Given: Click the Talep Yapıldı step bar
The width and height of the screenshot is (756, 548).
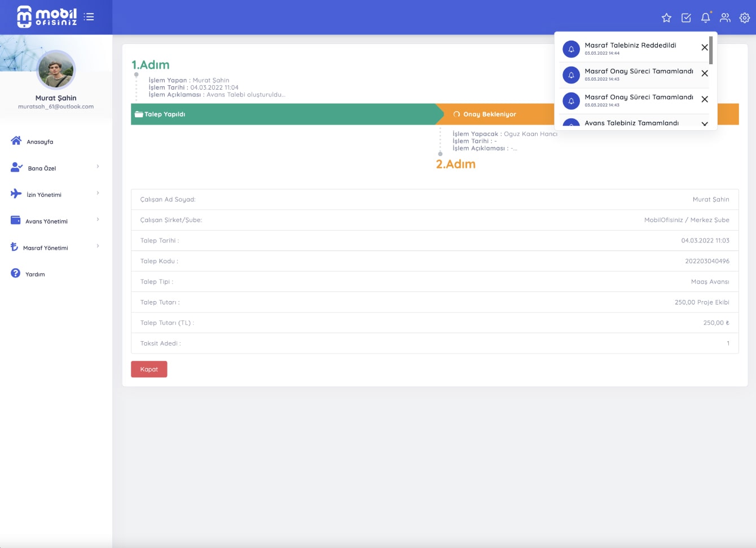Looking at the screenshot, I should (282, 114).
